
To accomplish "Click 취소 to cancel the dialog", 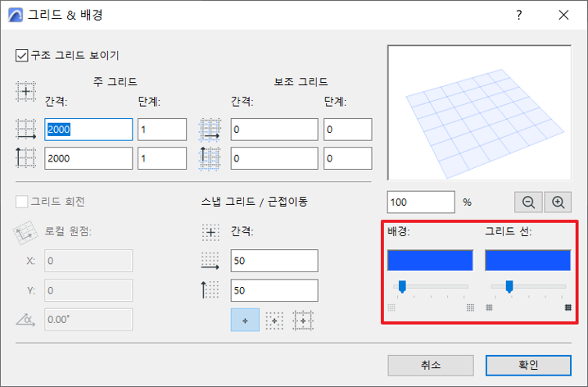I will coord(431,364).
